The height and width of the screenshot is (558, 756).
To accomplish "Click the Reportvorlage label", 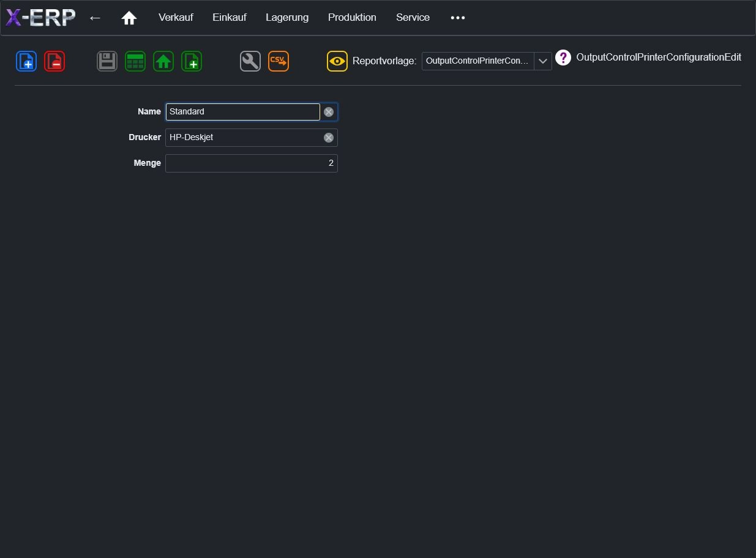I will pyautogui.click(x=384, y=61).
